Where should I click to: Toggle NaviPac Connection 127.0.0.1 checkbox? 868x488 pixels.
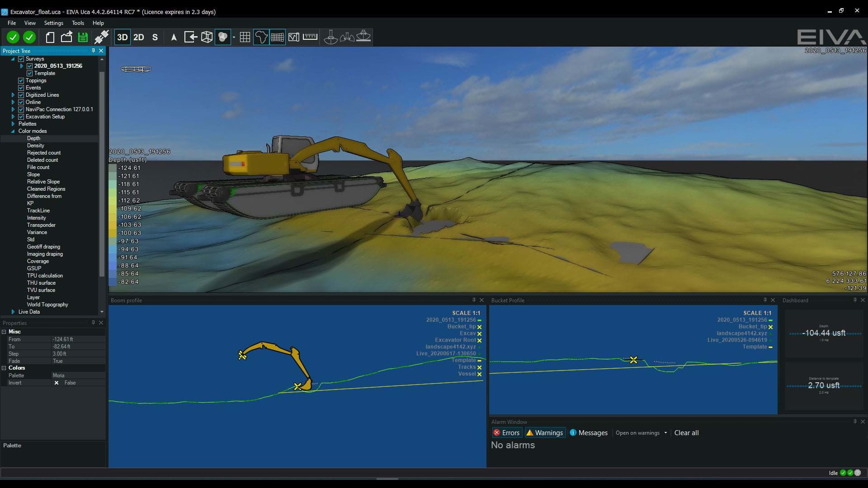(21, 109)
